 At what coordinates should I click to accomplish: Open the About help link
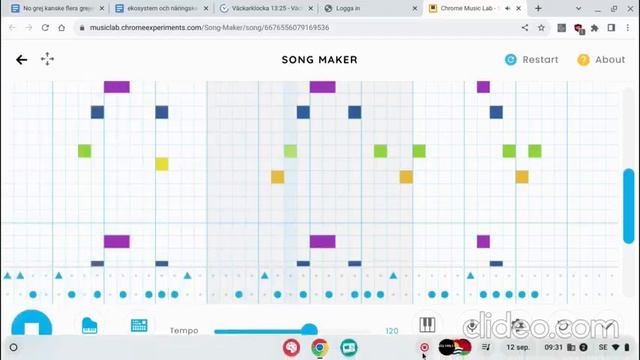pos(601,60)
